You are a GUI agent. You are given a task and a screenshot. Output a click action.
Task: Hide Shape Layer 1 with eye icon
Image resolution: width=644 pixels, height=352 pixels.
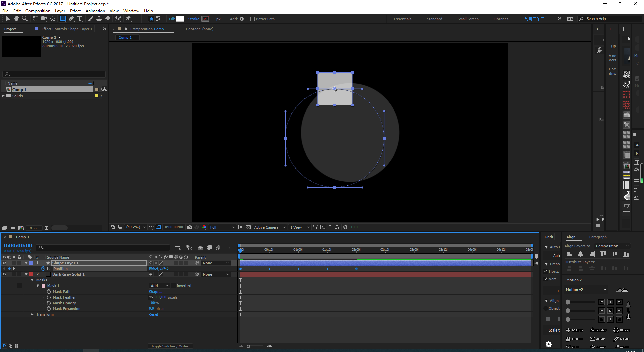4,263
